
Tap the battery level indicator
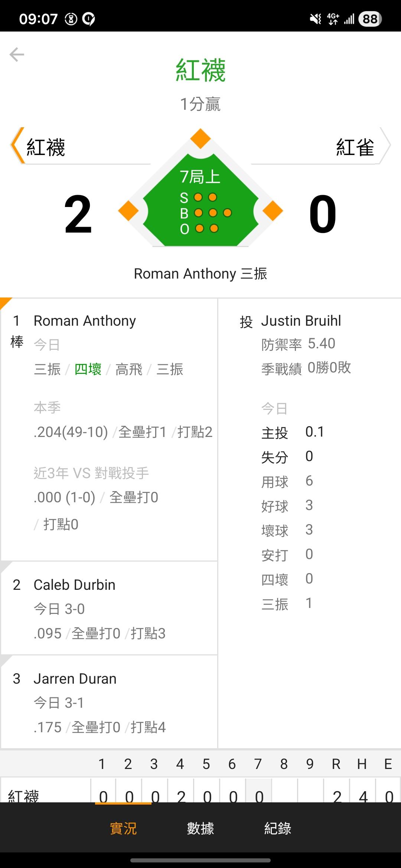370,19
